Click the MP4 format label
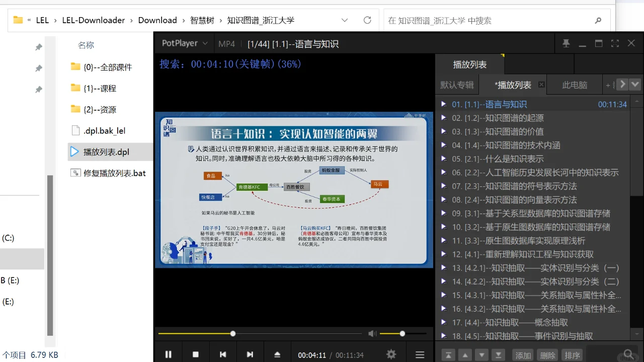The width and height of the screenshot is (644, 362). [226, 44]
